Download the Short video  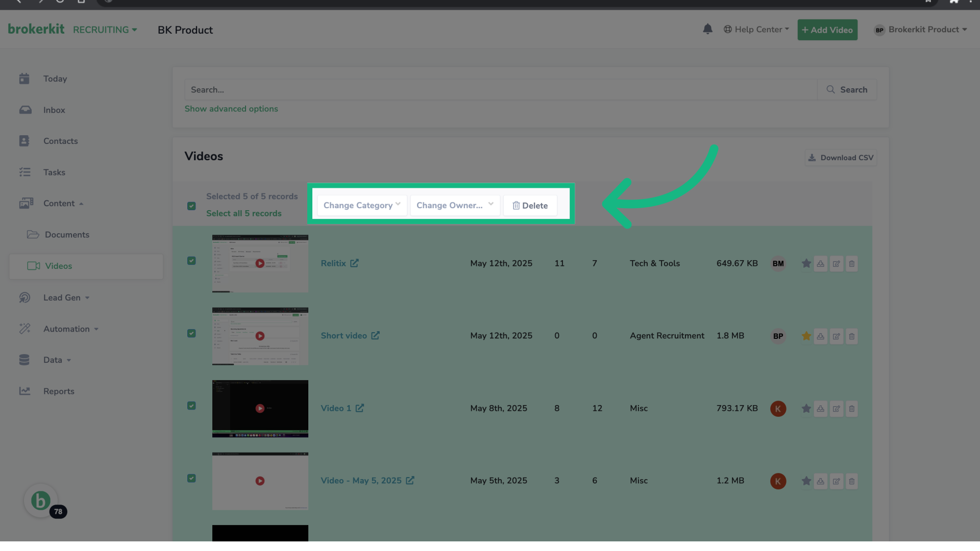820,336
